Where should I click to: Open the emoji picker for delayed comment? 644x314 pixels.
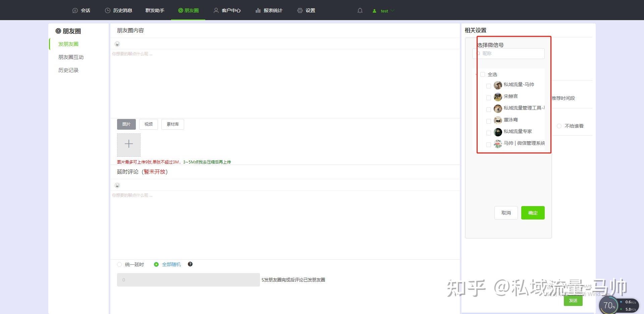coord(117,185)
